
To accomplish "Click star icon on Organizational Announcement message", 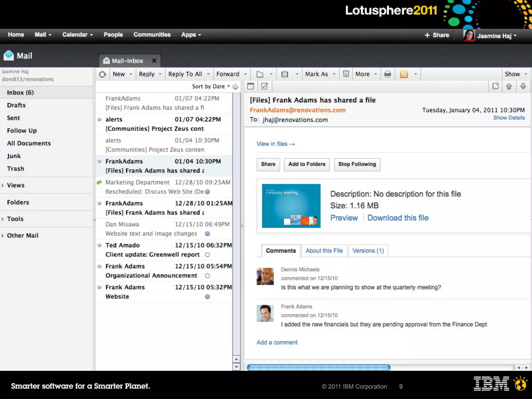I will tap(99, 266).
